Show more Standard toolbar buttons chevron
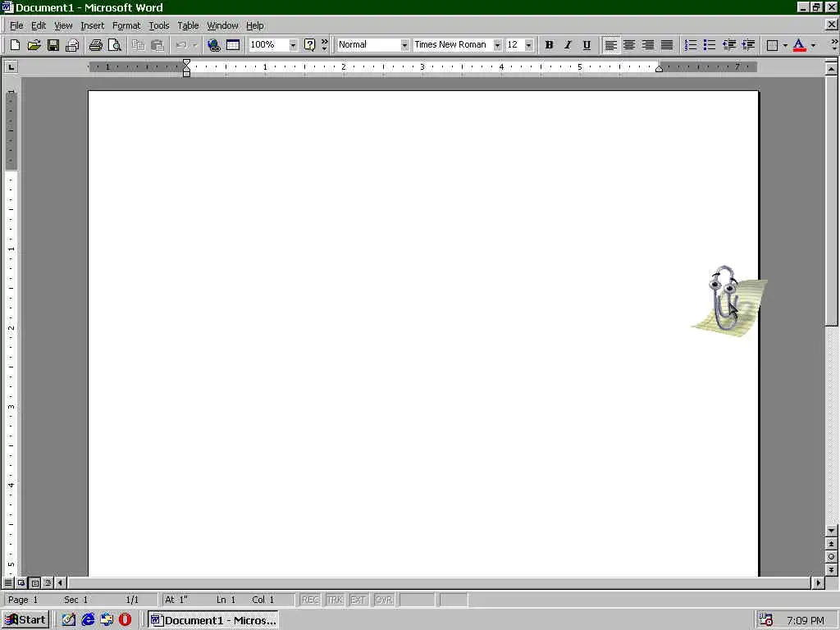840x630 pixels. click(x=324, y=45)
